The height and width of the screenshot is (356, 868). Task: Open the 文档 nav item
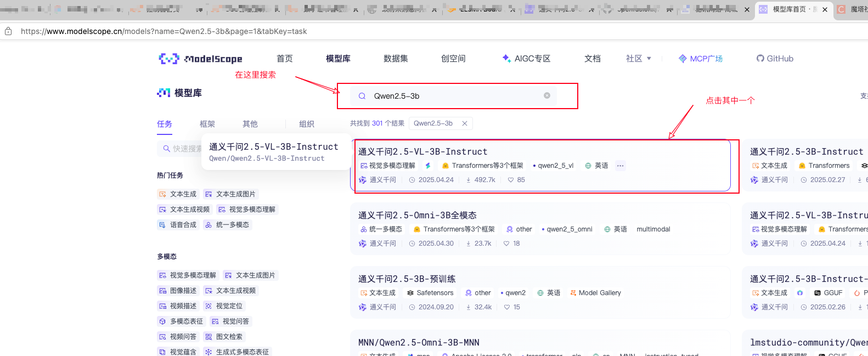point(593,59)
